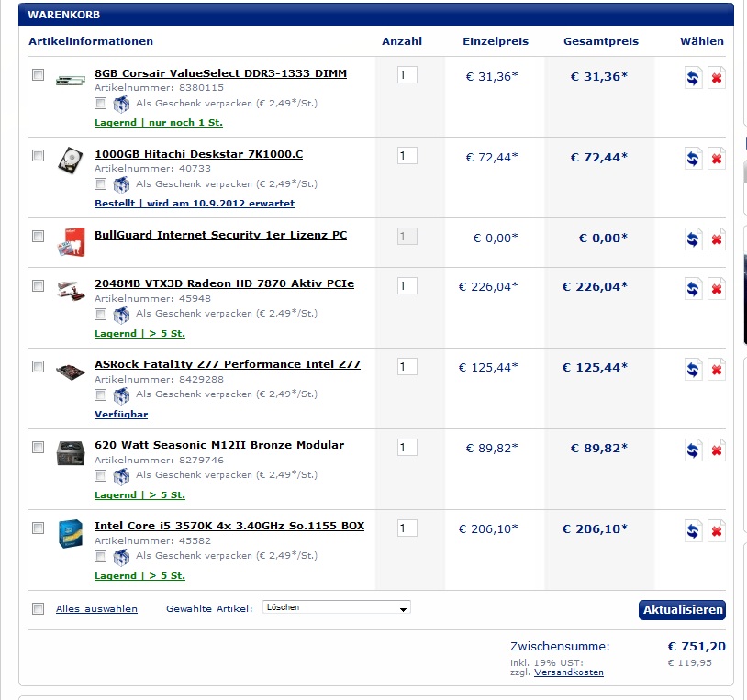Open ASRock Fatal1ty Z77 Performance link

coord(228,364)
